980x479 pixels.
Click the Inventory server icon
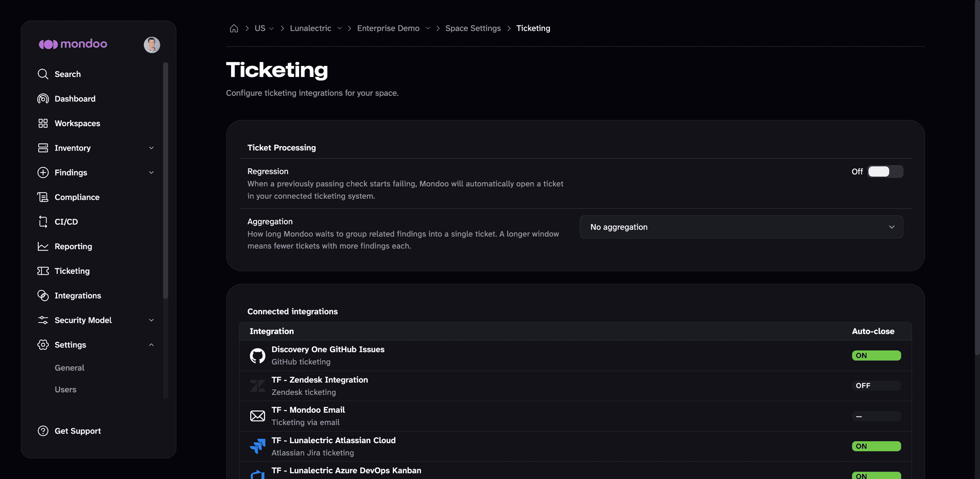click(43, 148)
